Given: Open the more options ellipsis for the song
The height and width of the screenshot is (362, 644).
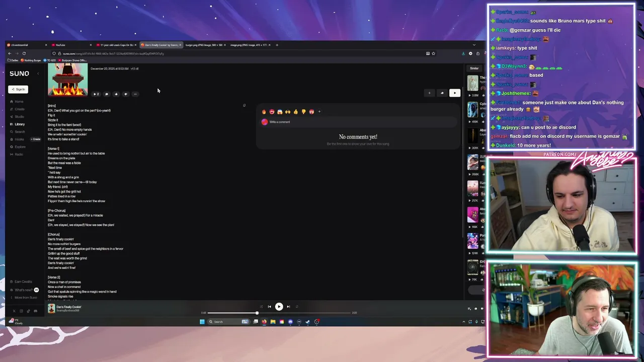Looking at the screenshot, I should click(x=135, y=94).
